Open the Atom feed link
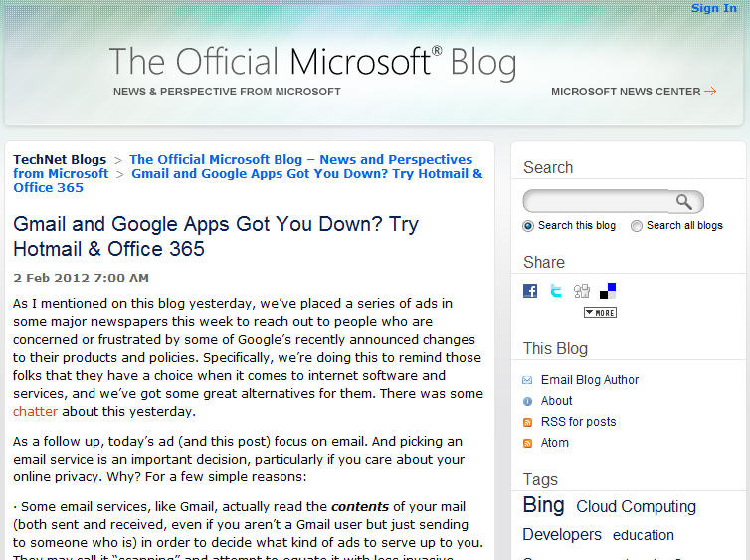 click(x=555, y=443)
